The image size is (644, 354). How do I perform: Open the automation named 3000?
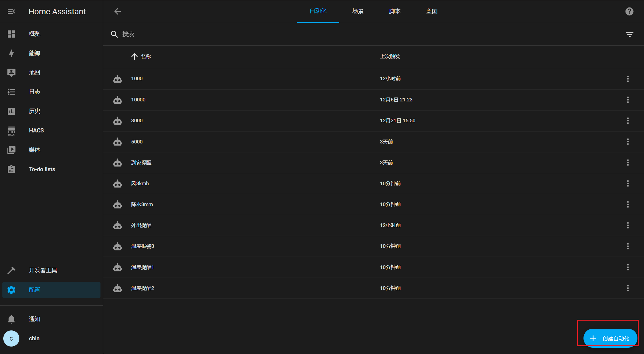click(x=137, y=121)
